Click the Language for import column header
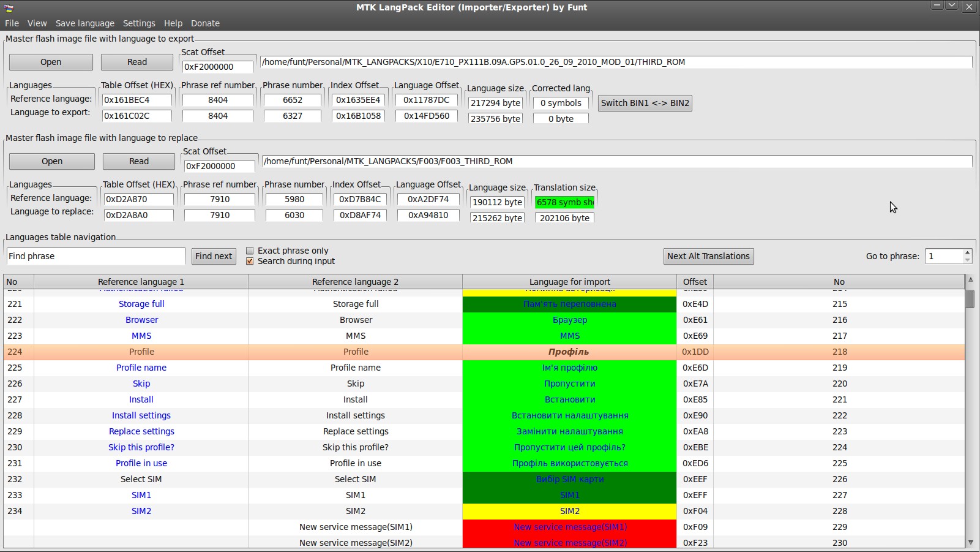980x552 pixels. pyautogui.click(x=569, y=282)
